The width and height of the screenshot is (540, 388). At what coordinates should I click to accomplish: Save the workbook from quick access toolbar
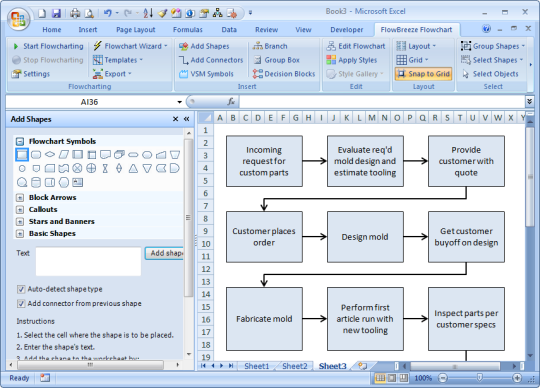coord(56,13)
